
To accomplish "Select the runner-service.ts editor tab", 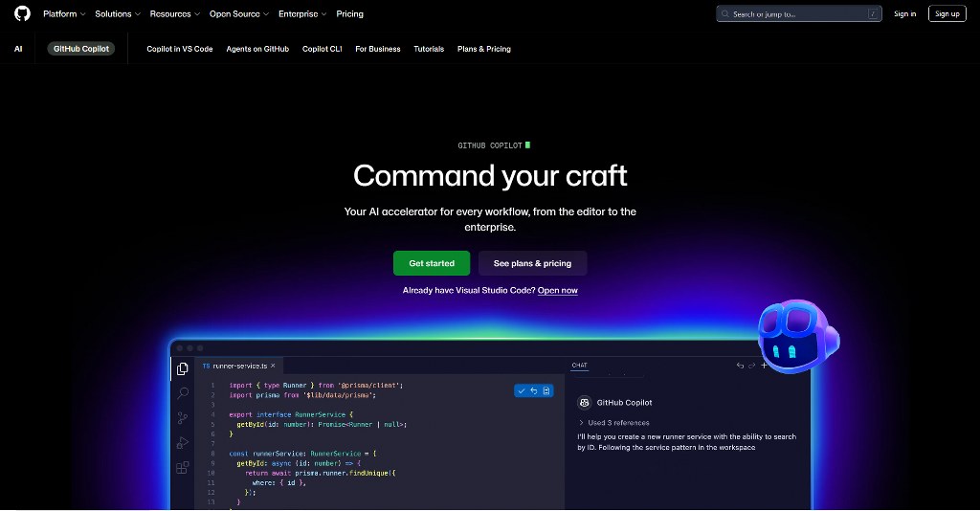I will pyautogui.click(x=239, y=367).
